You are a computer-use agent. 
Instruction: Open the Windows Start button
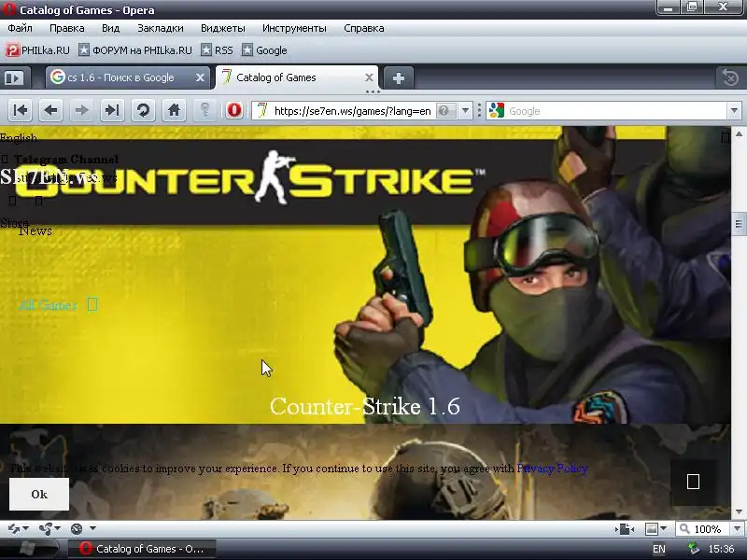tap(29, 549)
